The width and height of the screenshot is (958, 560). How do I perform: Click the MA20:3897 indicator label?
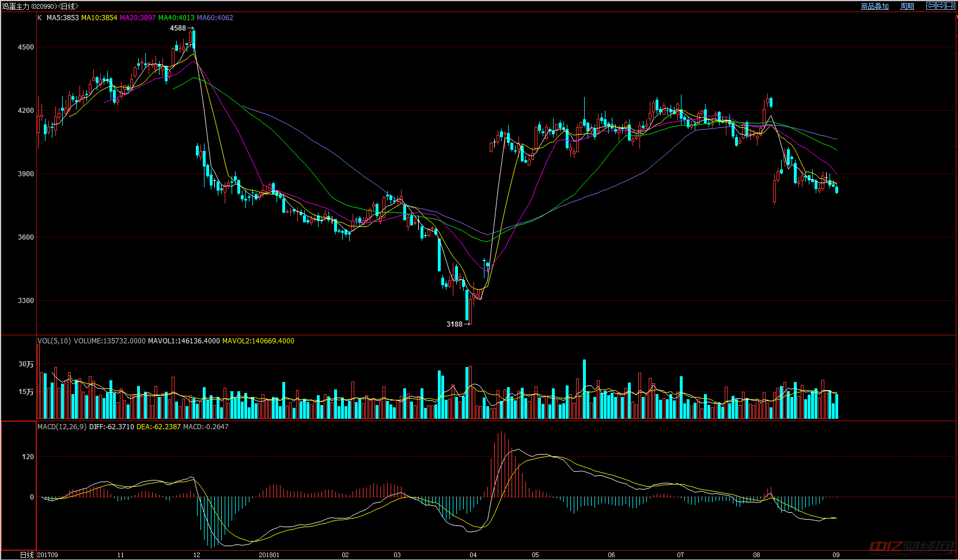pyautogui.click(x=138, y=18)
